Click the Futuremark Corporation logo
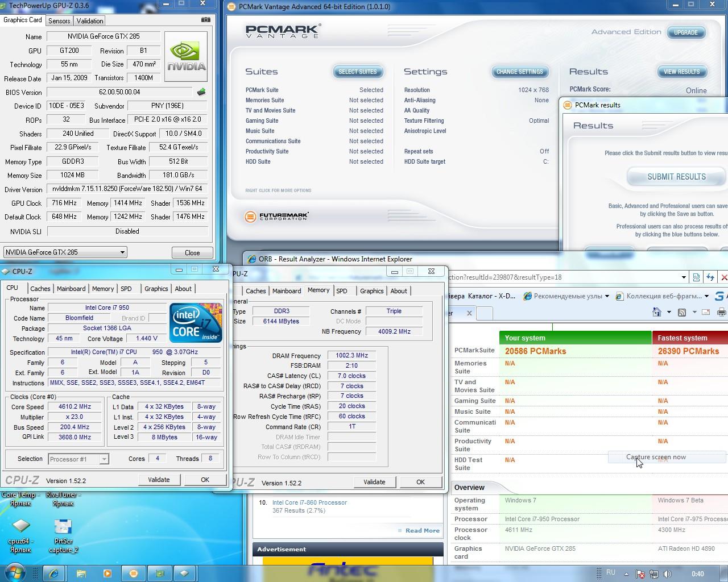Viewport: 728px width, 582px height. pos(277,217)
